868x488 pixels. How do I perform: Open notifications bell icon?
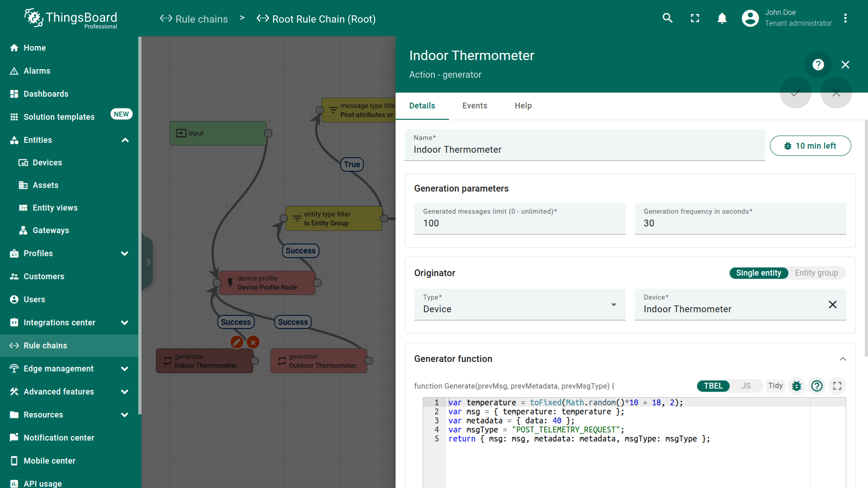coord(722,18)
